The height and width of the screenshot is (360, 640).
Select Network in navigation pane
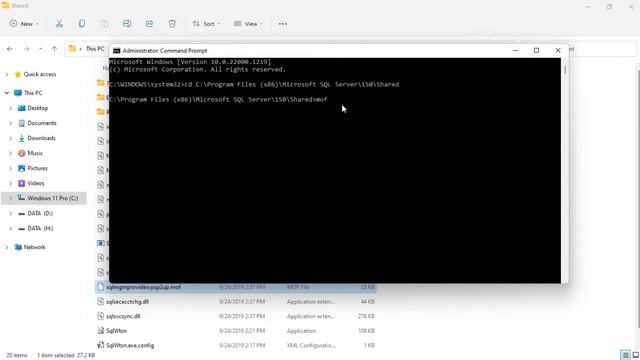34,247
